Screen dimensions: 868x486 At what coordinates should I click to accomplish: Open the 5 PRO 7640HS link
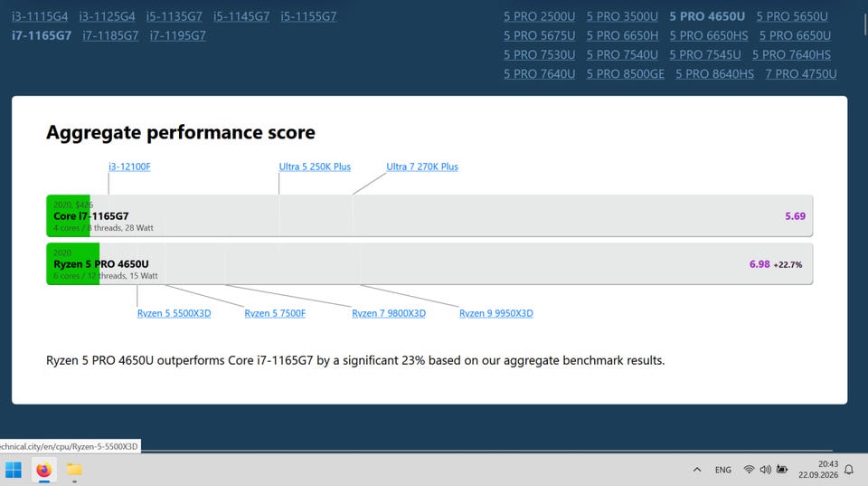tap(791, 55)
